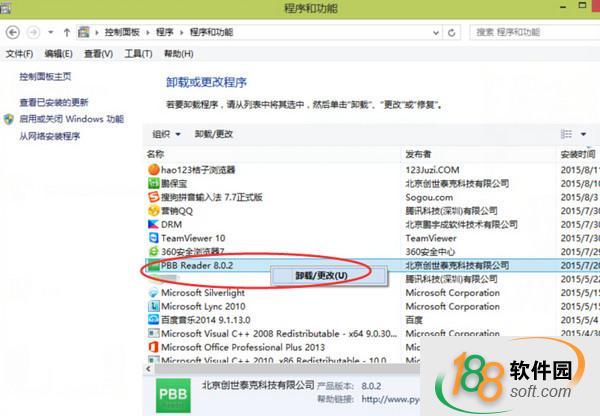This screenshot has height=416, width=600.
Task: Open 从网络安装程序 link
Action: pos(50,136)
